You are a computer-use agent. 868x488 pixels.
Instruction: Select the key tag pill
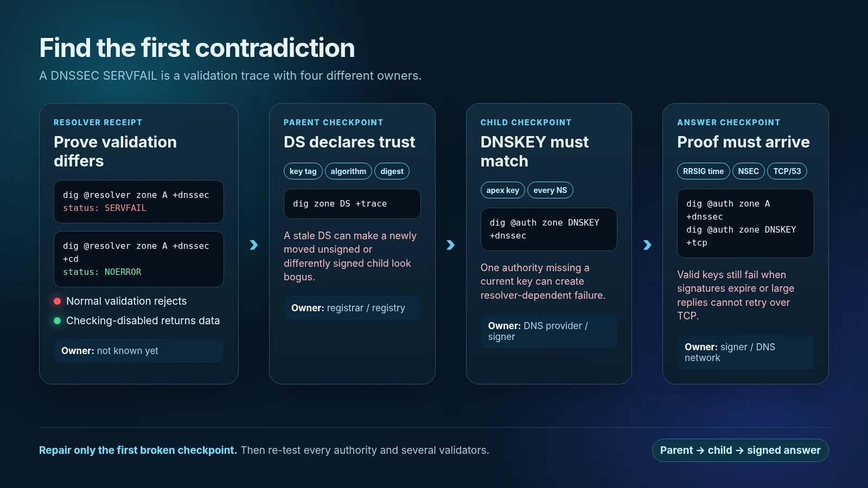303,171
